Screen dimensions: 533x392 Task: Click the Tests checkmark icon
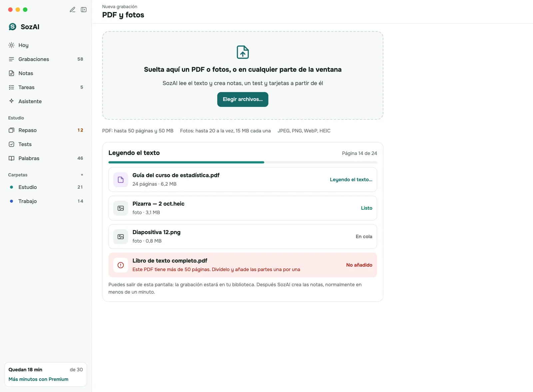11,144
